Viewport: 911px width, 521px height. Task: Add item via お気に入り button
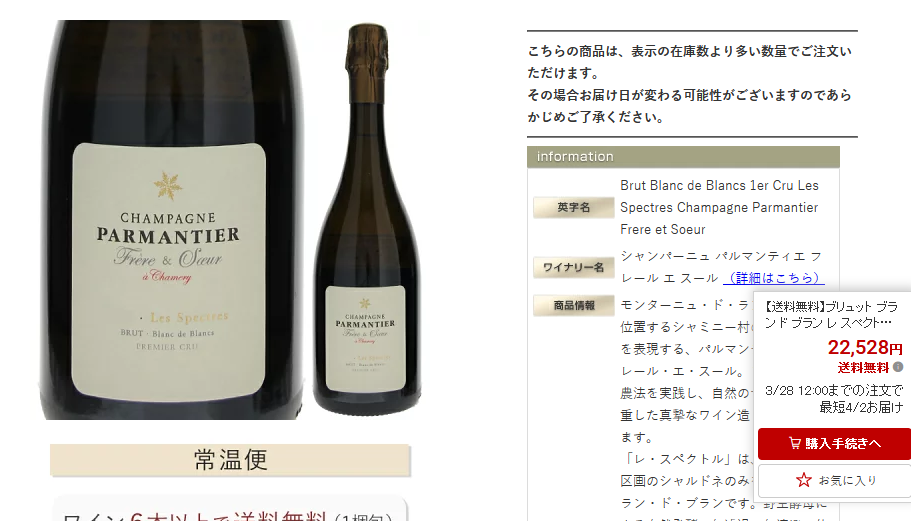pos(834,480)
